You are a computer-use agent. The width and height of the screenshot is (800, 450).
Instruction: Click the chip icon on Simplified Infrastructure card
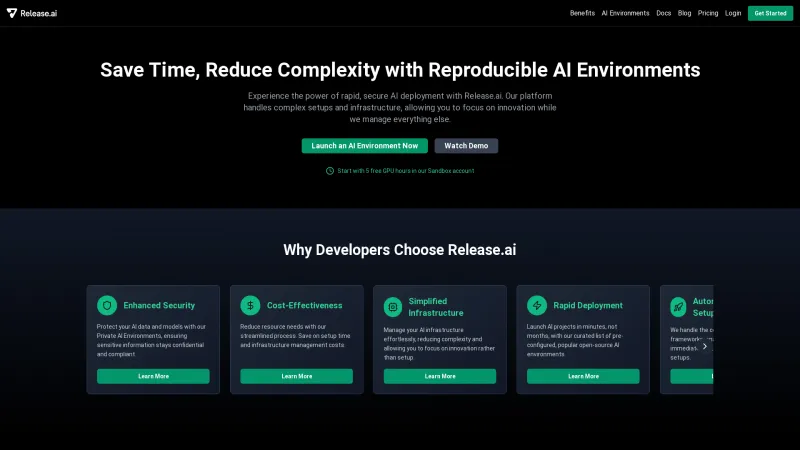[x=393, y=307]
